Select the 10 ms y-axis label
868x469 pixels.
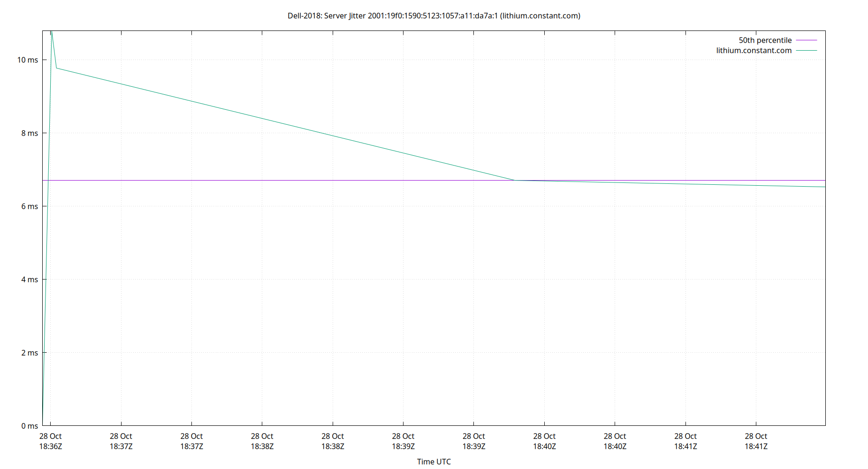[x=27, y=60]
